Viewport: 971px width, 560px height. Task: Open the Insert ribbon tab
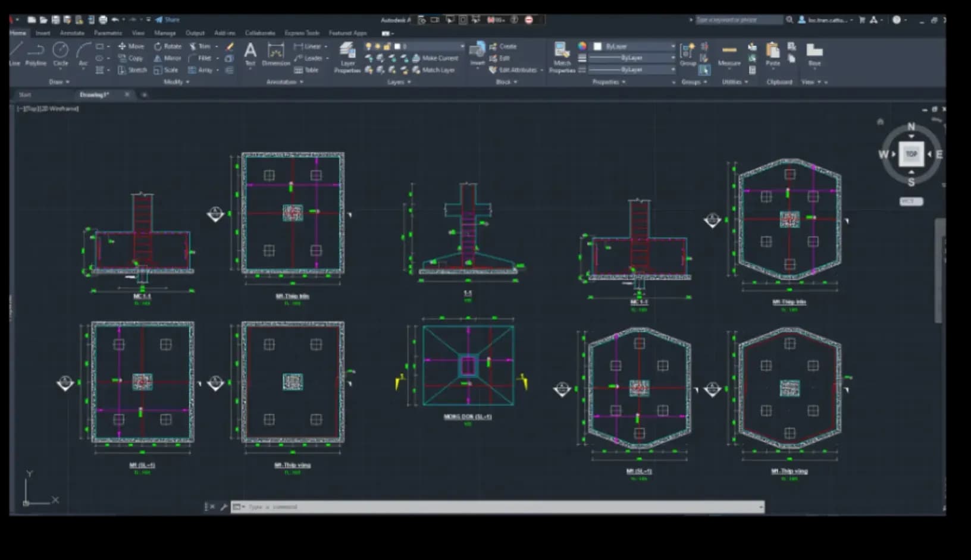tap(42, 33)
